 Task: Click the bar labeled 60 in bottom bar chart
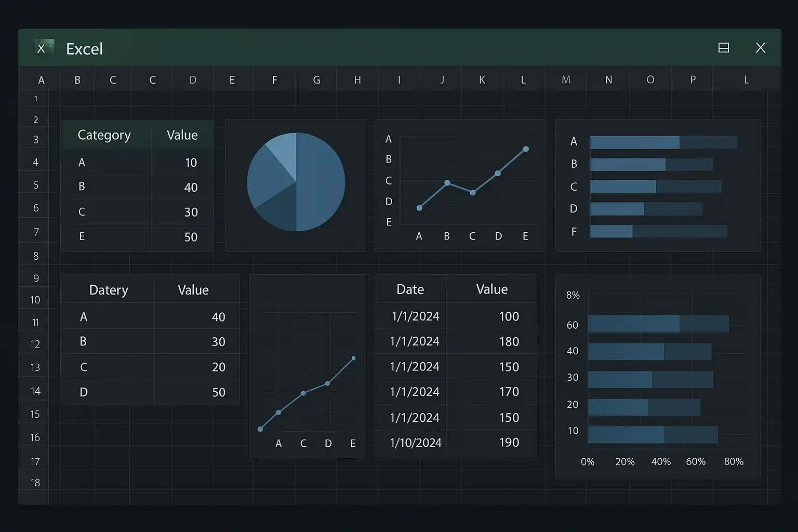pyautogui.click(x=634, y=324)
